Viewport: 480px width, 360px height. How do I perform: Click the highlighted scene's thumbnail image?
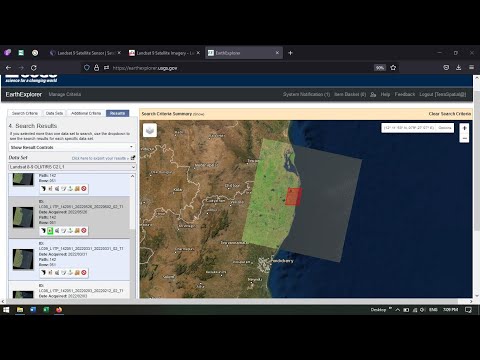coord(23,217)
